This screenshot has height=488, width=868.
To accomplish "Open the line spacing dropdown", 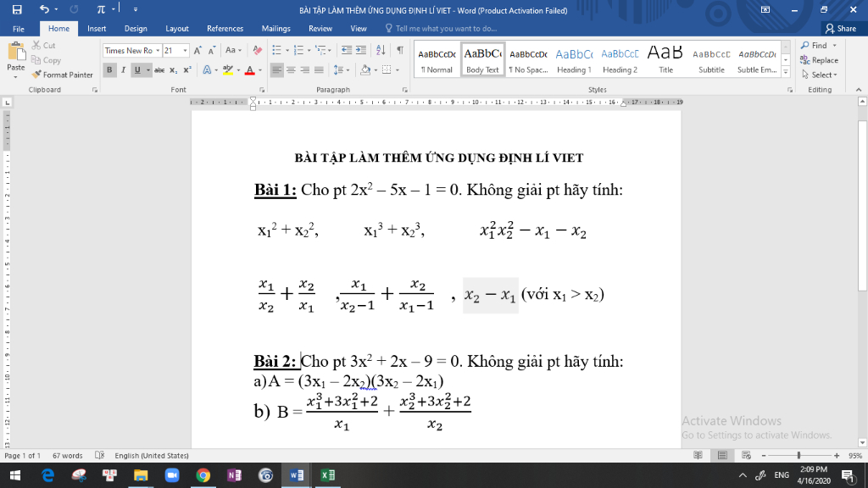I will [x=342, y=70].
